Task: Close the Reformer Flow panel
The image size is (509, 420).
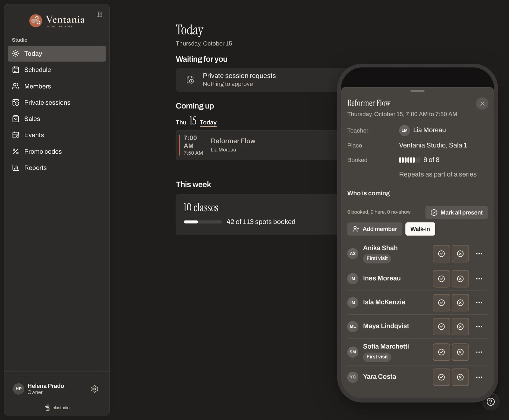Action: point(482,104)
